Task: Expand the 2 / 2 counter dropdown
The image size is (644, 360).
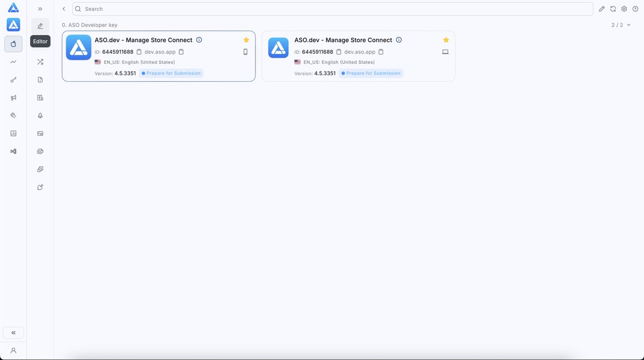Action: pyautogui.click(x=621, y=25)
